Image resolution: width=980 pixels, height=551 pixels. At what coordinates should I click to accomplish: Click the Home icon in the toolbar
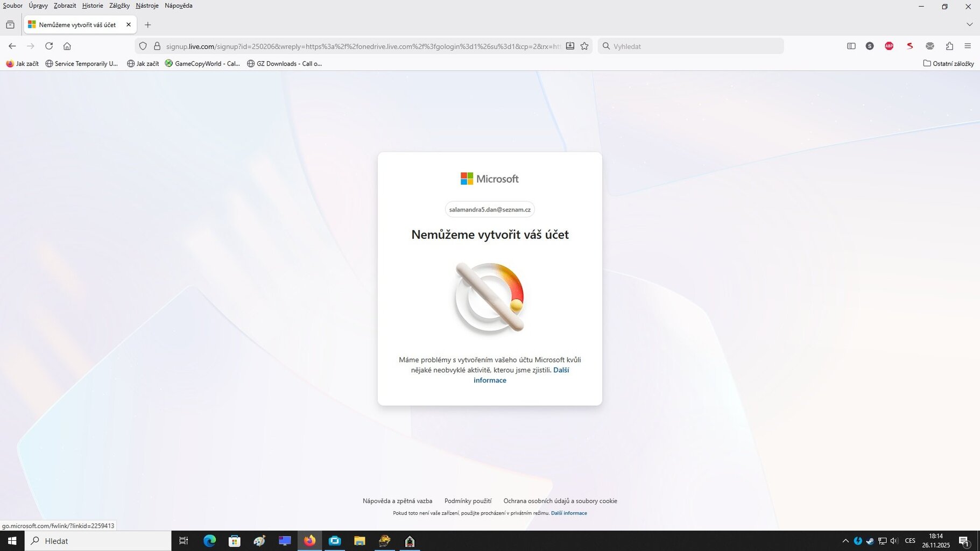click(x=67, y=46)
